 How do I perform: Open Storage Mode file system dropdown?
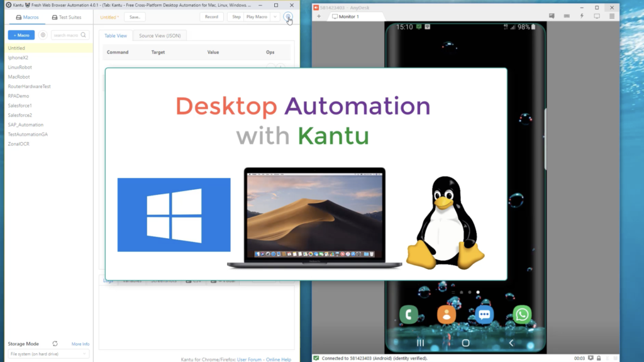[x=48, y=354]
